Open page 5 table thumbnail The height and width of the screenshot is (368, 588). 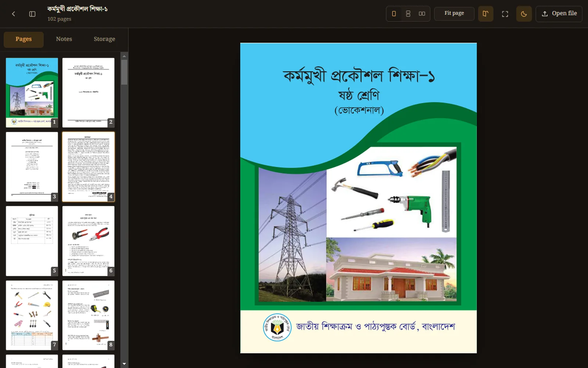pyautogui.click(x=32, y=241)
